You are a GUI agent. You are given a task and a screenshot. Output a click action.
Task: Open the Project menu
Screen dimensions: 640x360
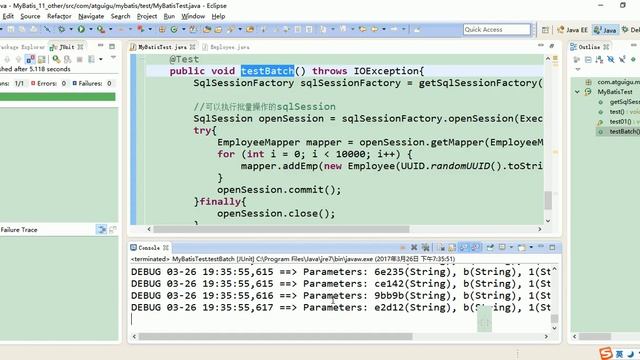tap(147, 16)
